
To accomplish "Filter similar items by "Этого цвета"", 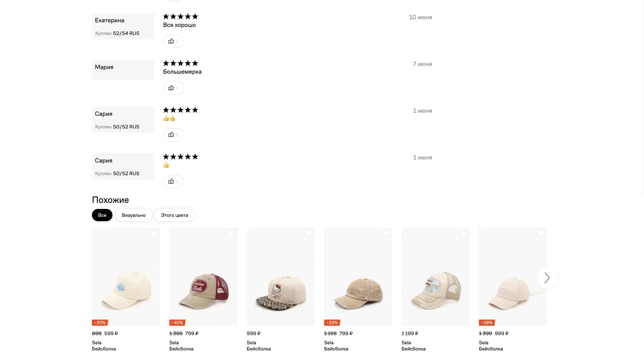I will (174, 215).
